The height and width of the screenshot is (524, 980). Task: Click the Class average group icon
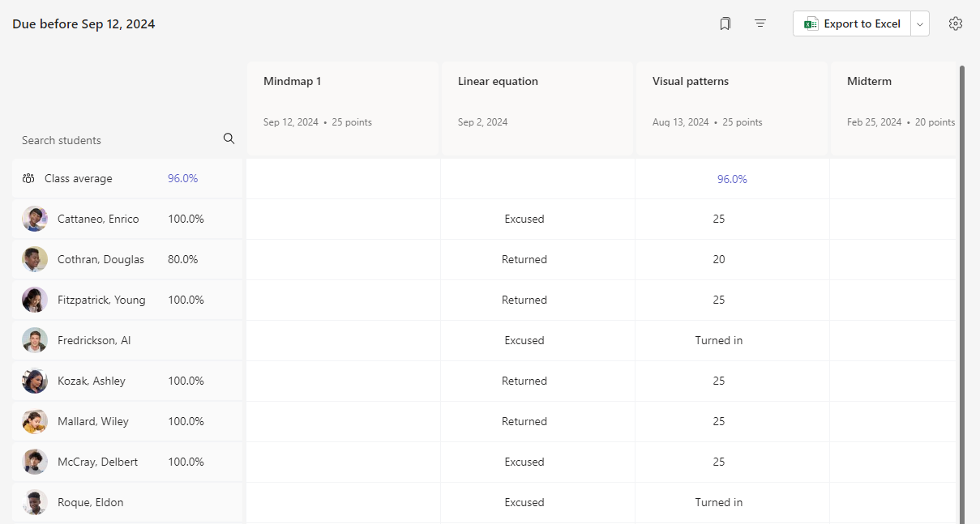tap(28, 179)
